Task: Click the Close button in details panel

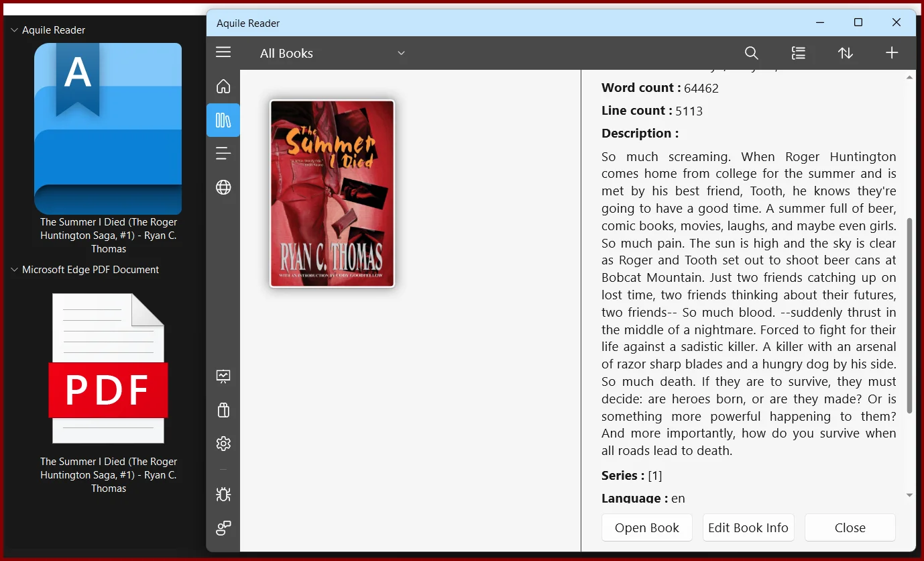Action: coord(850,527)
